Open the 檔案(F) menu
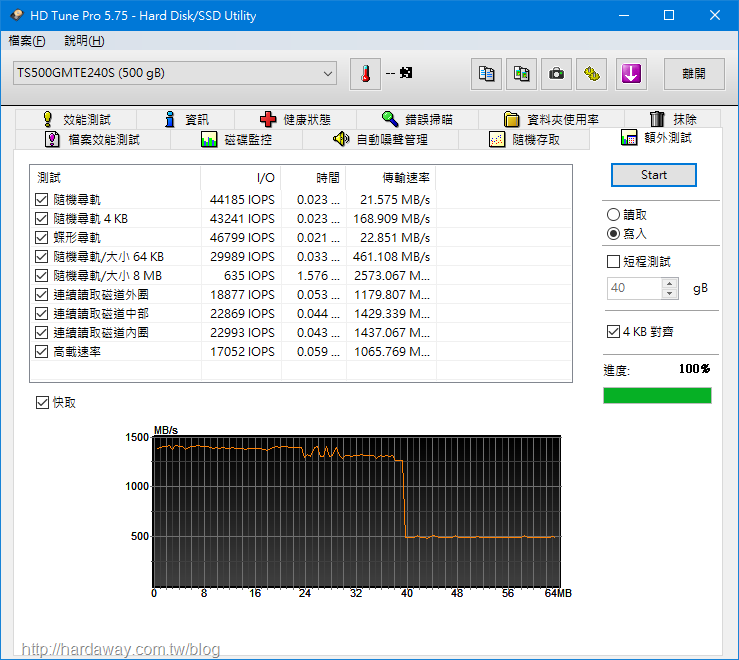Viewport: 739px width, 660px height. (x=27, y=41)
